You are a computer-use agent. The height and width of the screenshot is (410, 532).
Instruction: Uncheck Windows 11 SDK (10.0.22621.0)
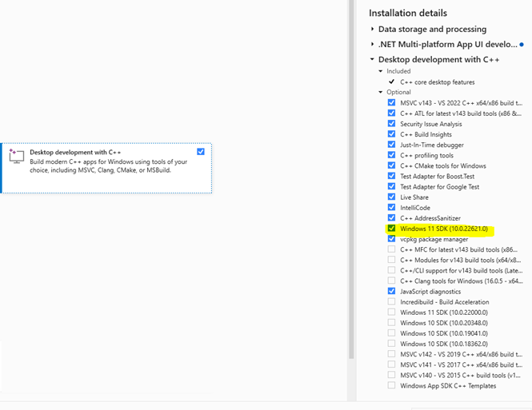tap(391, 228)
